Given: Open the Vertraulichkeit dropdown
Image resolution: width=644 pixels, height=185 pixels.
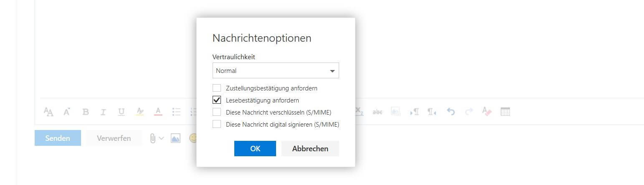Looking at the screenshot, I should (276, 71).
